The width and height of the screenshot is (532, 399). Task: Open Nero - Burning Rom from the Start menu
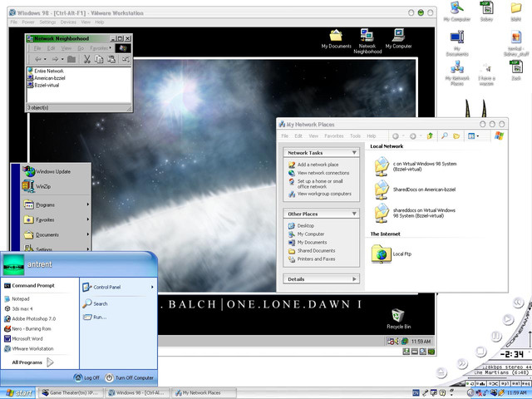tap(32, 328)
